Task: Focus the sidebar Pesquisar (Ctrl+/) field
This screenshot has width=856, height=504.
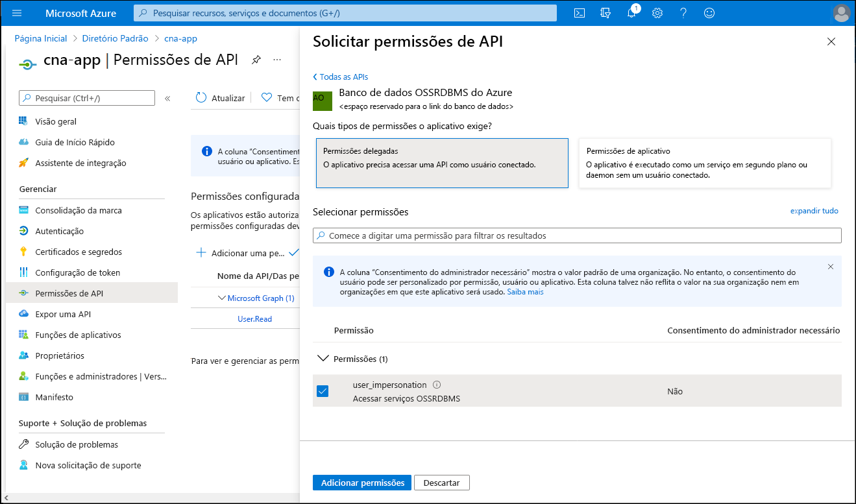Action: coord(87,98)
